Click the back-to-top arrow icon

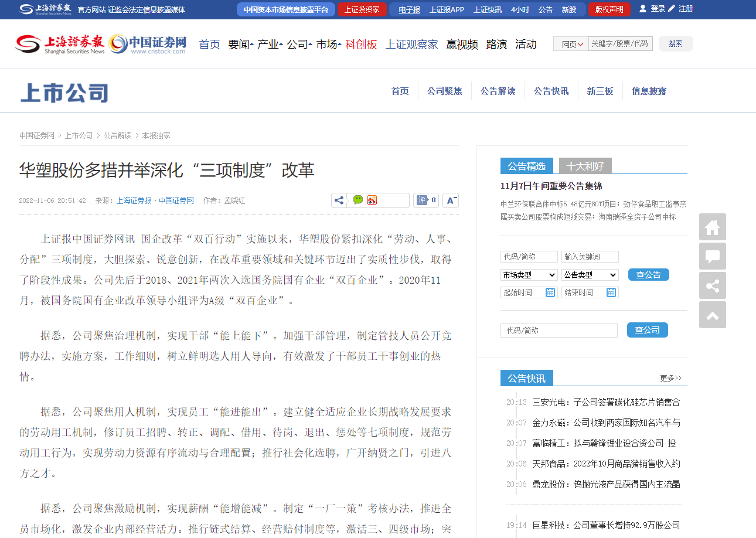pyautogui.click(x=712, y=315)
